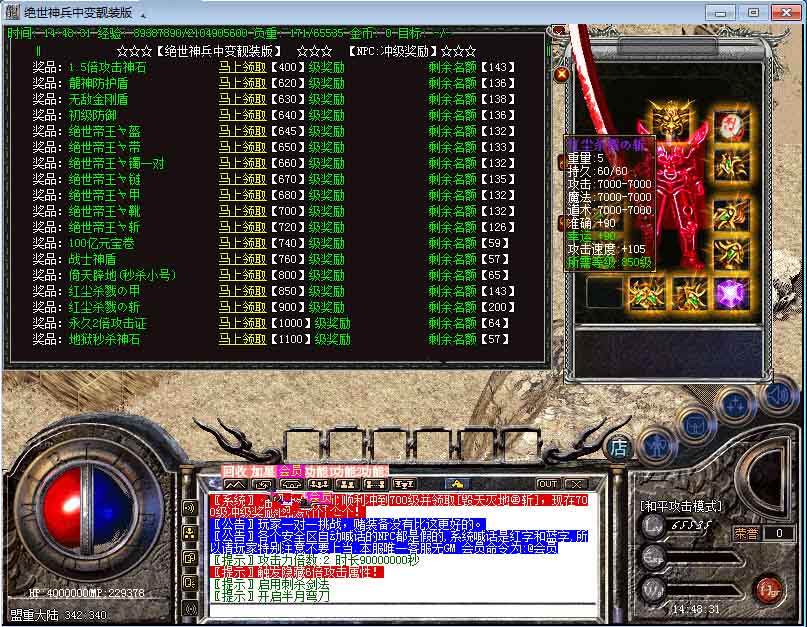The width and height of the screenshot is (807, 627).
Task: Claim 马上领取 for the 800 level reward
Action: click(242, 275)
